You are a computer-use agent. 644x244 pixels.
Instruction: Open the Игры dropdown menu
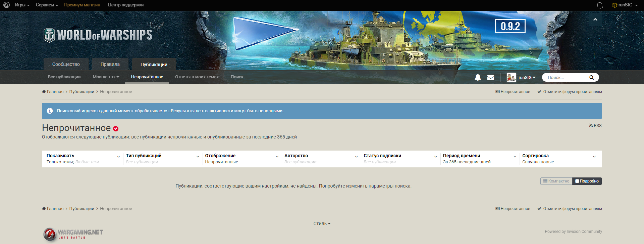pos(22,5)
